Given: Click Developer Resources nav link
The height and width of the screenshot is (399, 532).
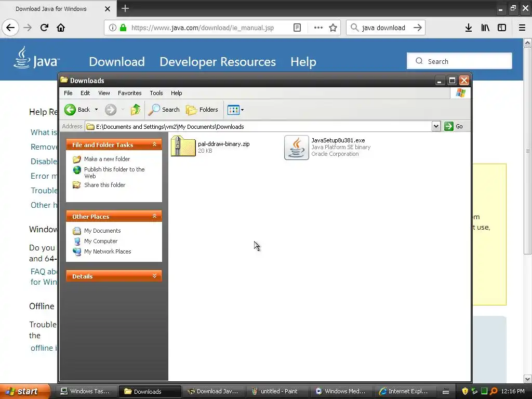Looking at the screenshot, I should (218, 62).
